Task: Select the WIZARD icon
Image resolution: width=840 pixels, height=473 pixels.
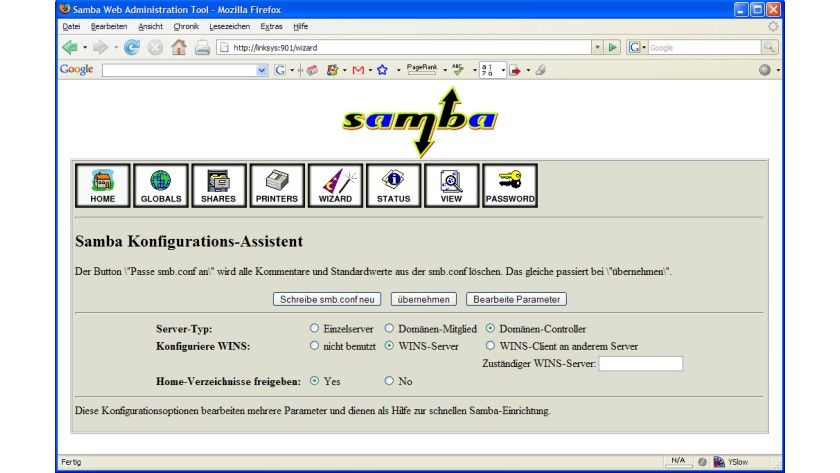Action: click(x=335, y=185)
